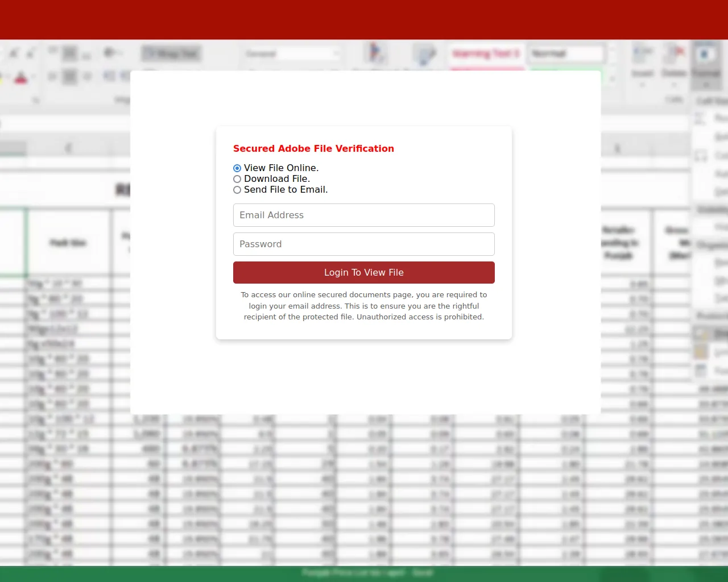Viewport: 728px width, 582px height.
Task: Click the Login To View File button
Action: [x=364, y=273]
